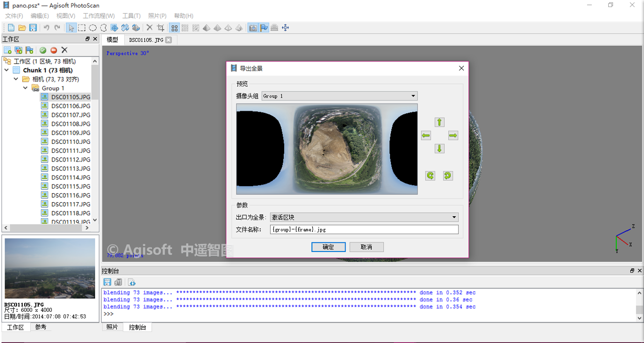Click the green down arrow button

click(439, 149)
